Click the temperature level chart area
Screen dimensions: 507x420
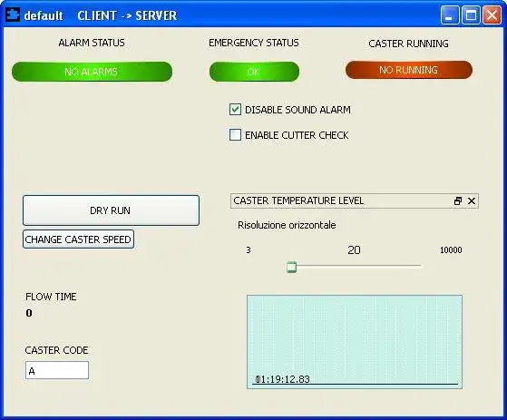coord(355,341)
